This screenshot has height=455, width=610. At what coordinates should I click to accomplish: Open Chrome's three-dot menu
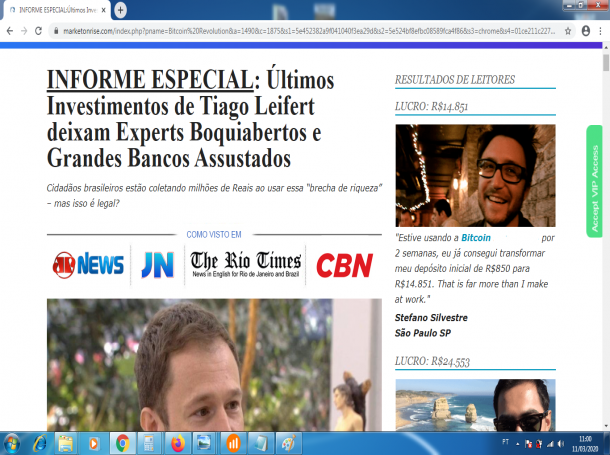[x=600, y=31]
